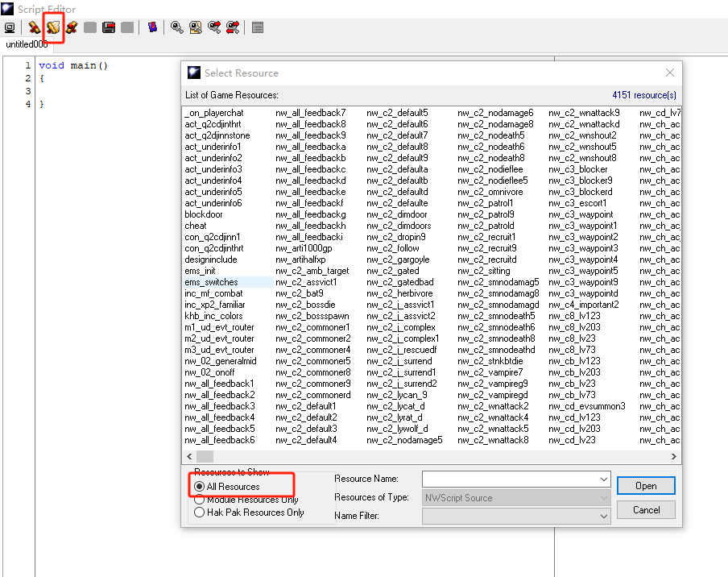728x577 pixels.
Task: Select the inc_mf_combat resource
Action: click(x=213, y=293)
